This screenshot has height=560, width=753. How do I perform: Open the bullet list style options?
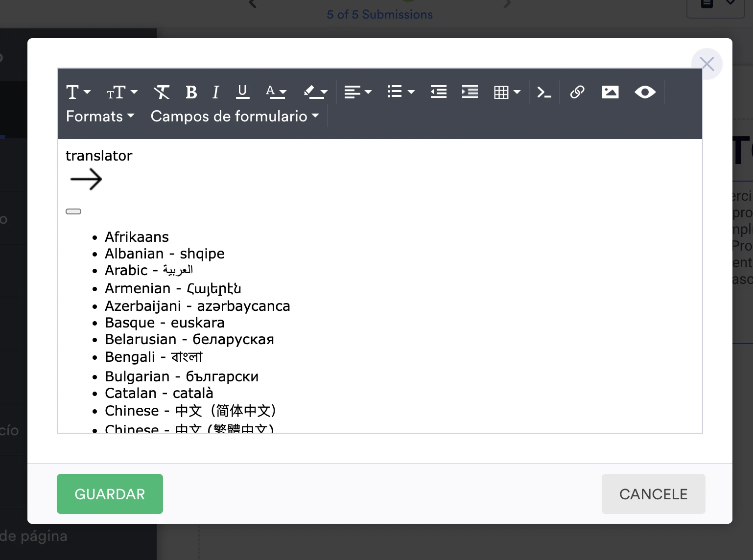[x=400, y=92]
